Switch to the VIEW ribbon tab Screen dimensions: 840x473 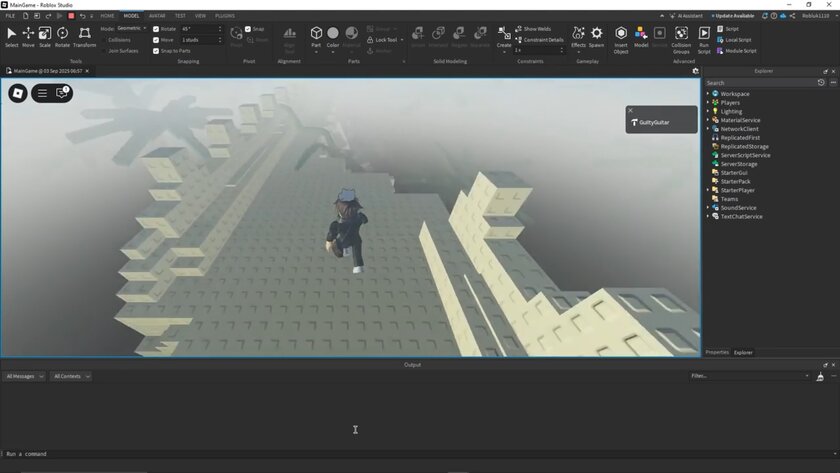coord(200,16)
